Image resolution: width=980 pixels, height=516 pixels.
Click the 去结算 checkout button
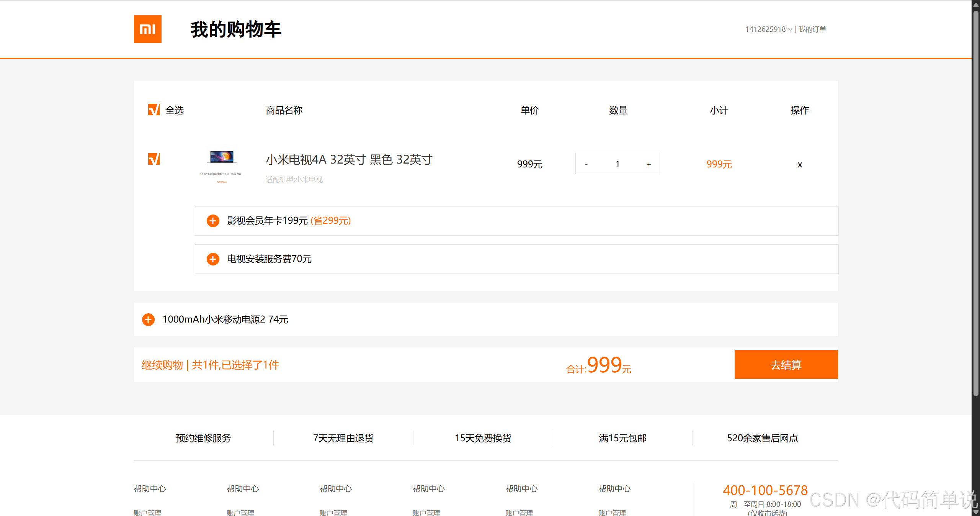pyautogui.click(x=786, y=365)
